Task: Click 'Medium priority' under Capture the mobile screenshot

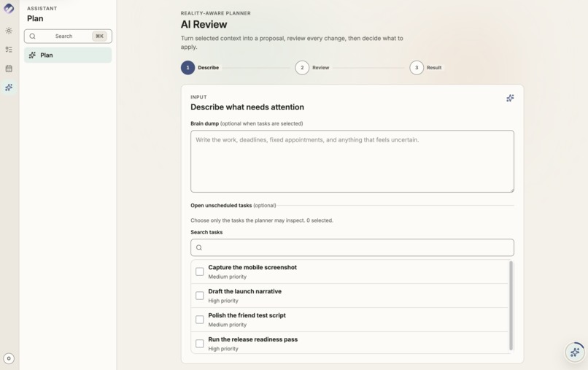Action: tap(228, 277)
